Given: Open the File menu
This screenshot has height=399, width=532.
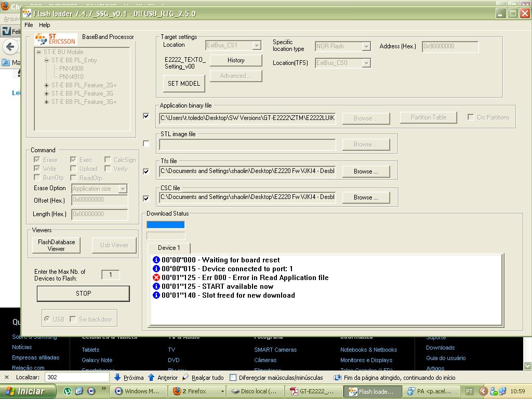Looking at the screenshot, I should pyautogui.click(x=29, y=25).
